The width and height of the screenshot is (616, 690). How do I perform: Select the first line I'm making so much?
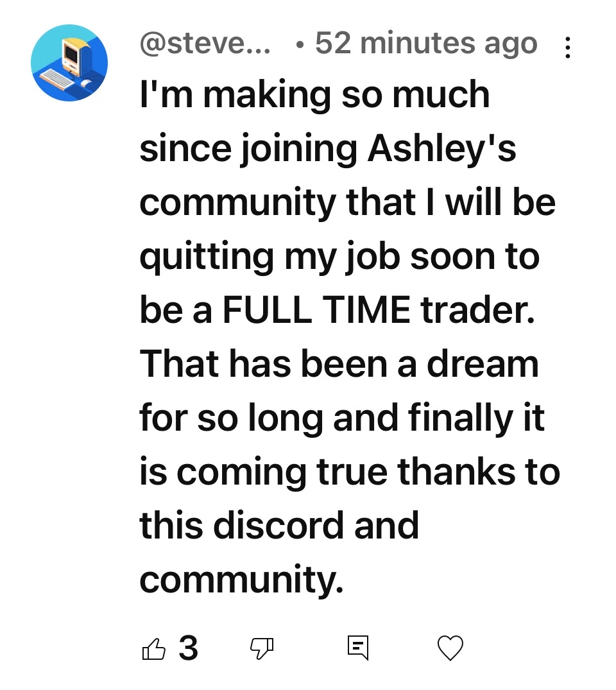coord(314,94)
